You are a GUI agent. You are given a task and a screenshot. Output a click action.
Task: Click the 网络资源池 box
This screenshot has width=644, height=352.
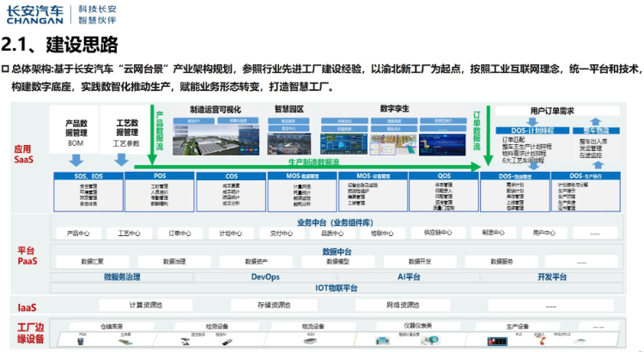(x=403, y=305)
